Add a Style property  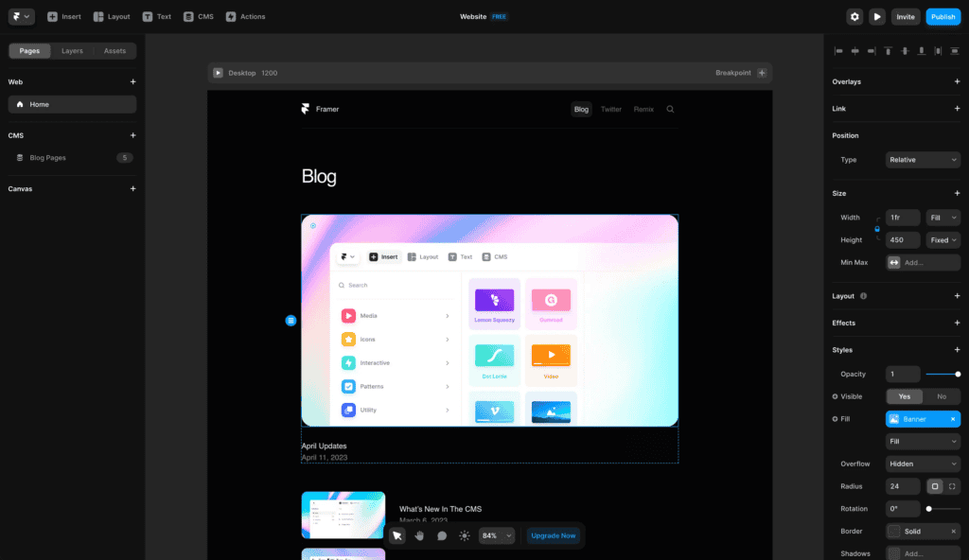tap(958, 350)
